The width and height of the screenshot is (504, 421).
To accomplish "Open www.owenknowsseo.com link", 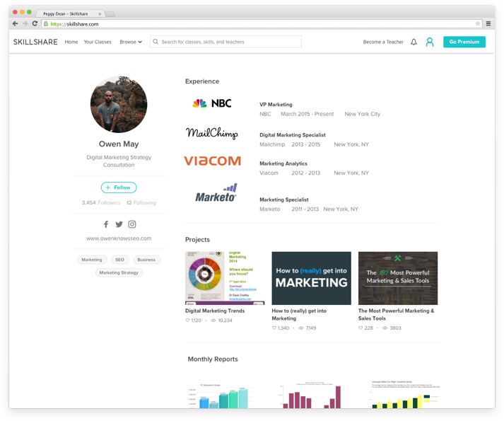I will click(x=119, y=238).
